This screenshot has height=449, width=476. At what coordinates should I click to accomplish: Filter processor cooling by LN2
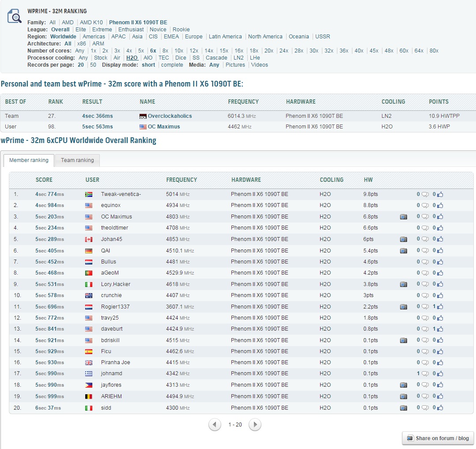click(x=238, y=58)
